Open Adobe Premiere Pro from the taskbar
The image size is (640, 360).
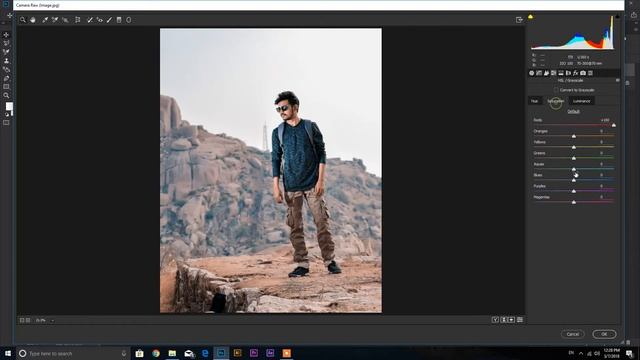[x=254, y=353]
